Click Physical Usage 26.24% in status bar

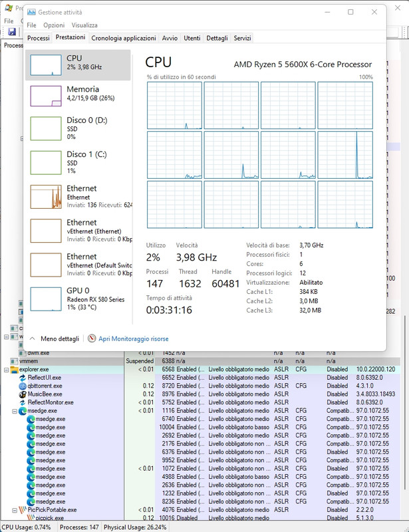[x=135, y=527]
